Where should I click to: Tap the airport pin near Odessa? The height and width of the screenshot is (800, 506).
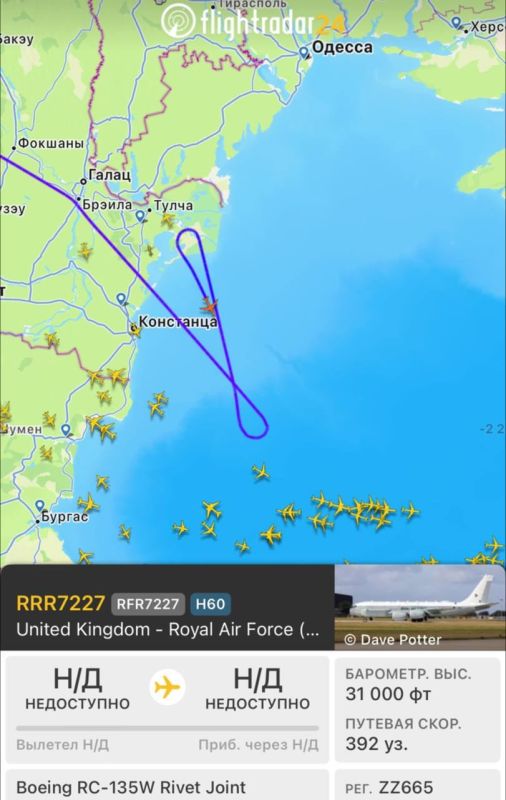[303, 52]
